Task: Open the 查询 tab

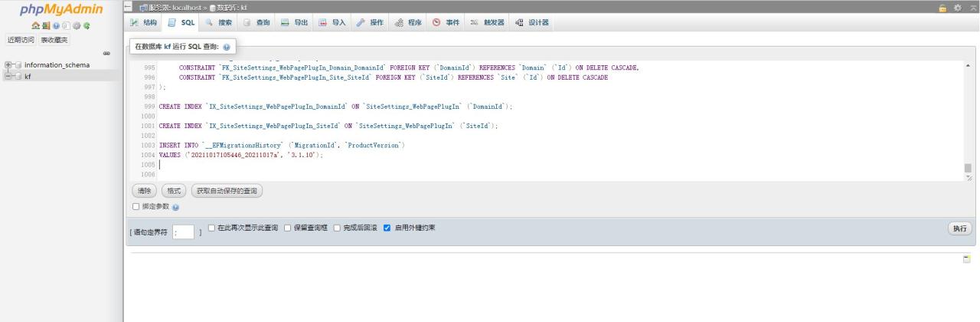Action: click(256, 22)
